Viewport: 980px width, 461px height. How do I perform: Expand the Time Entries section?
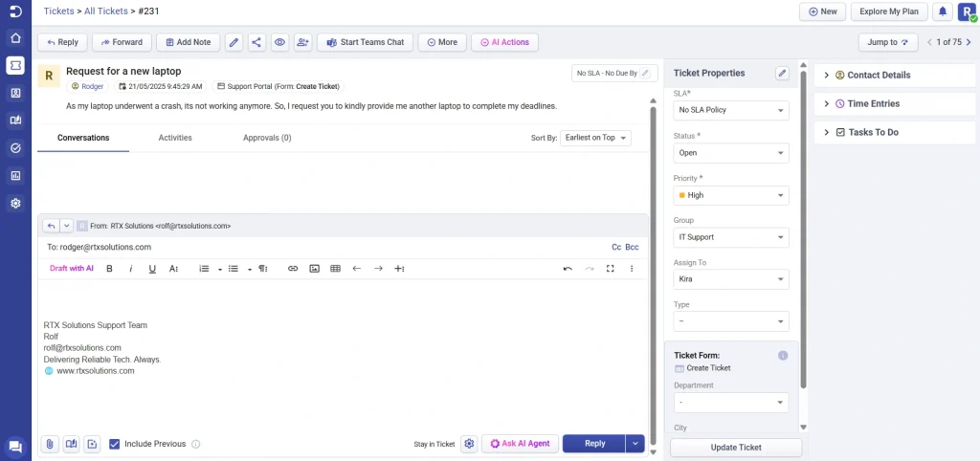pyautogui.click(x=895, y=103)
